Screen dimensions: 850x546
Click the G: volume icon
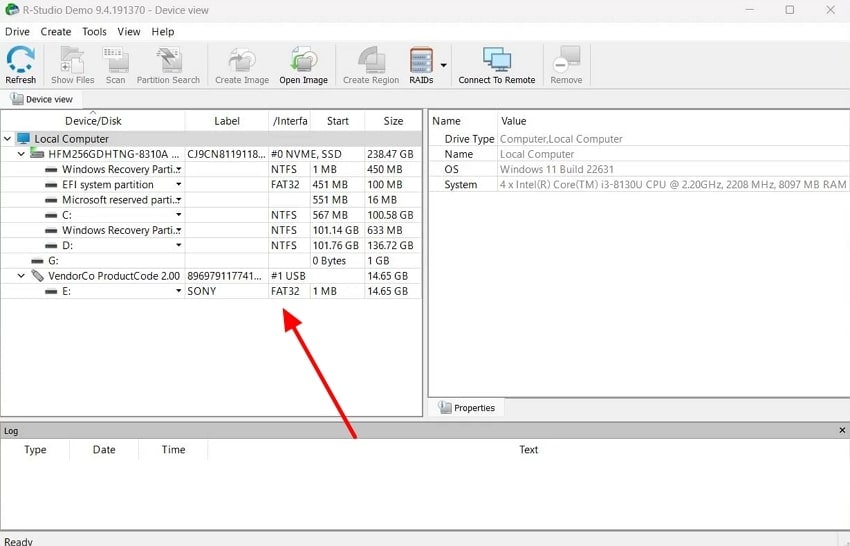coord(37,261)
